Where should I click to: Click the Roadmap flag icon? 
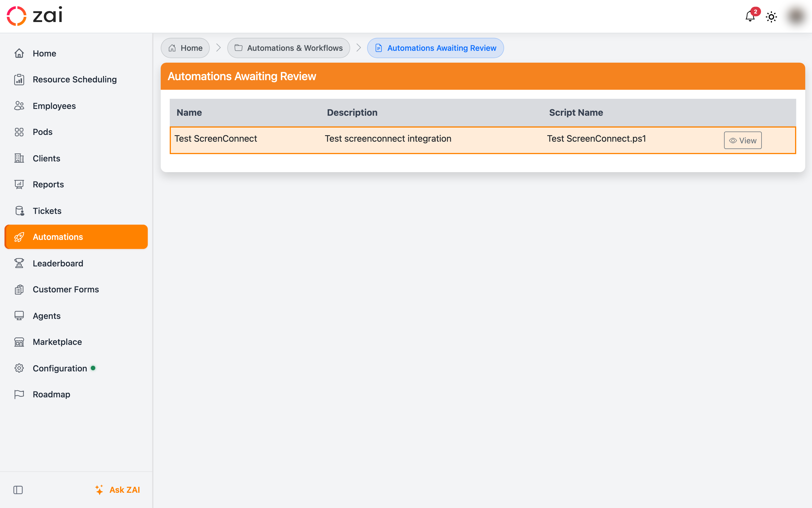tap(19, 395)
